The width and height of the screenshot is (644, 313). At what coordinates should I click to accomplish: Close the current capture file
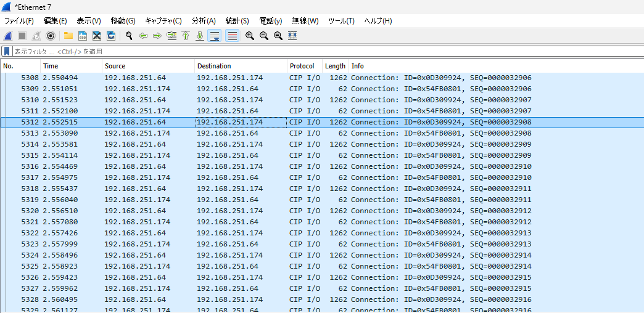(x=96, y=36)
